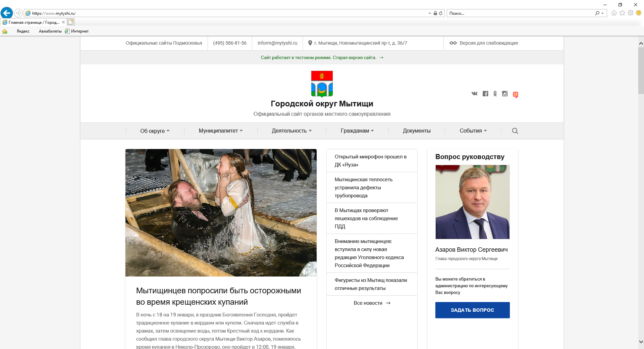644x349 pixels.
Task: Open 'Официальные сайты Подмосковья' link
Action: 164,43
